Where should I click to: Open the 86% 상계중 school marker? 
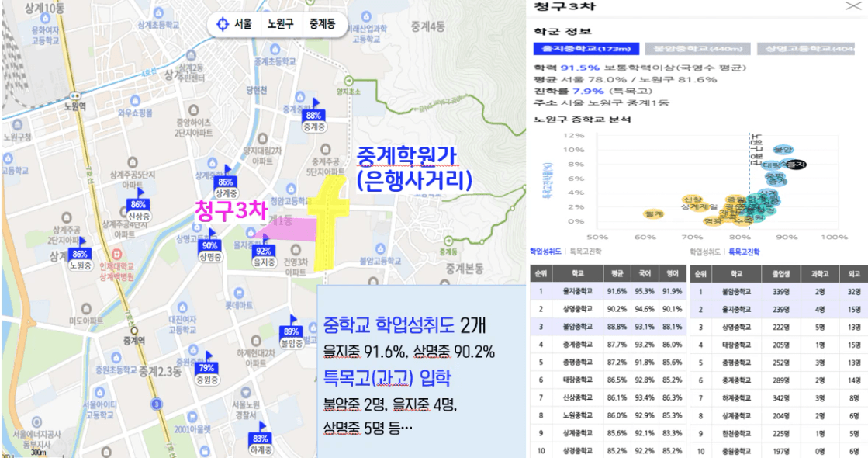coord(225,182)
